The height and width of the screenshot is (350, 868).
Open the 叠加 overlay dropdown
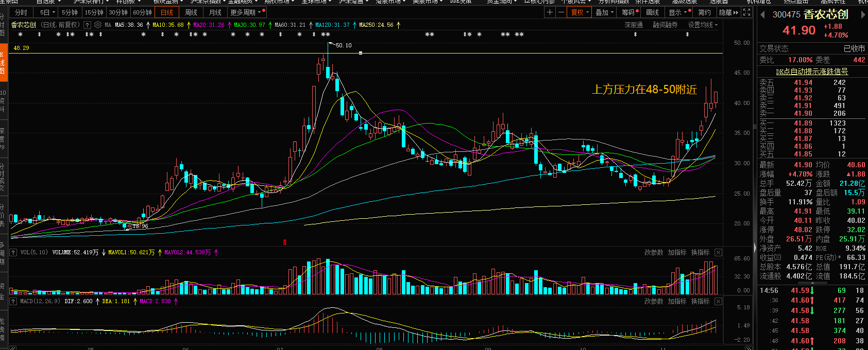(x=604, y=12)
